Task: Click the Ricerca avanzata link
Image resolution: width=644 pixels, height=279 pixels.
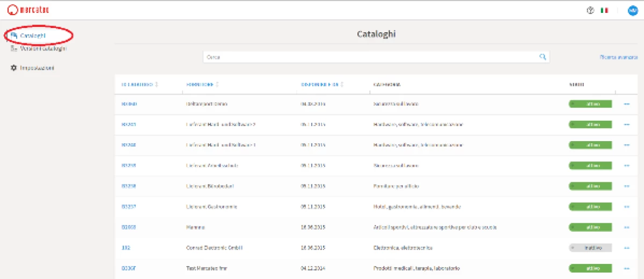Action: click(618, 57)
